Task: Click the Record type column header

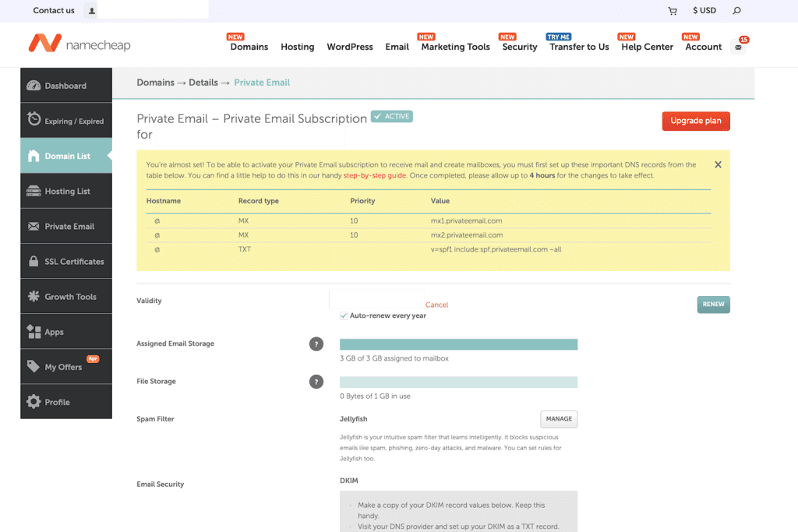Action: point(259,201)
